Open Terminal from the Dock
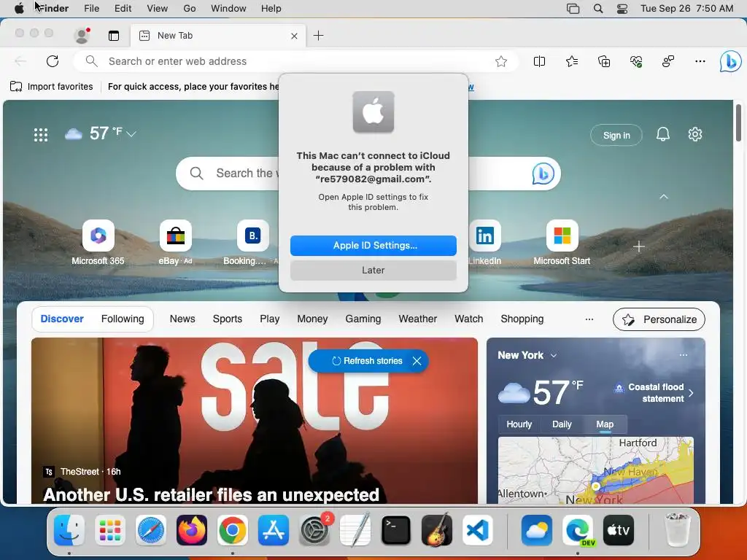747x560 pixels. tap(396, 530)
